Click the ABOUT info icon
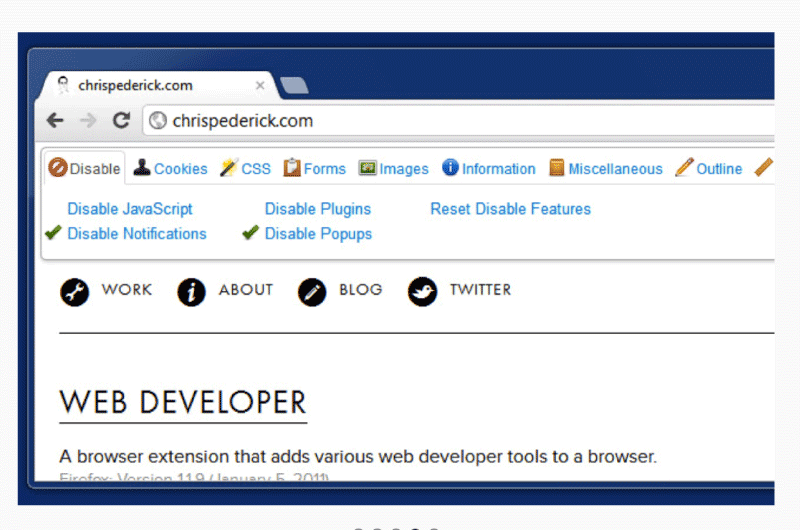 [x=191, y=292]
